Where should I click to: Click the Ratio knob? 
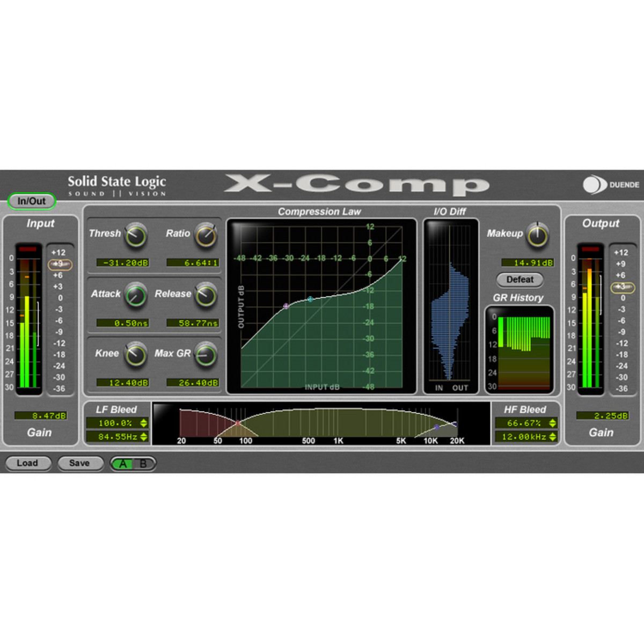(206, 236)
